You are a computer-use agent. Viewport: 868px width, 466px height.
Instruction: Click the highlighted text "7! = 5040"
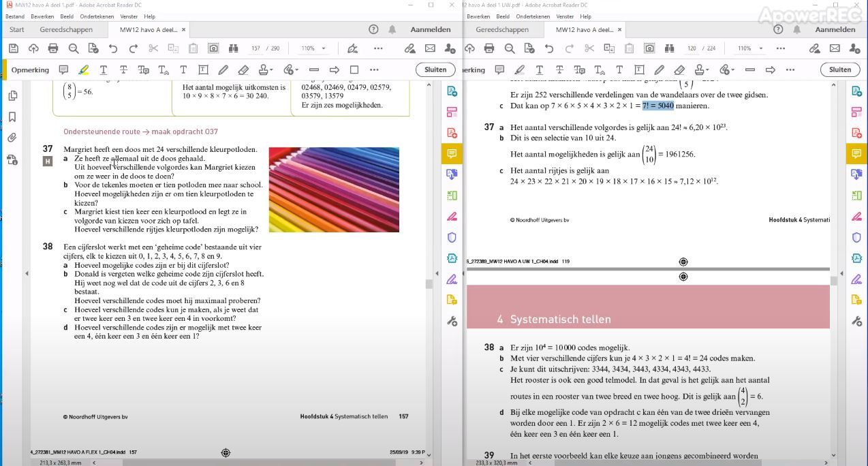tap(657, 106)
